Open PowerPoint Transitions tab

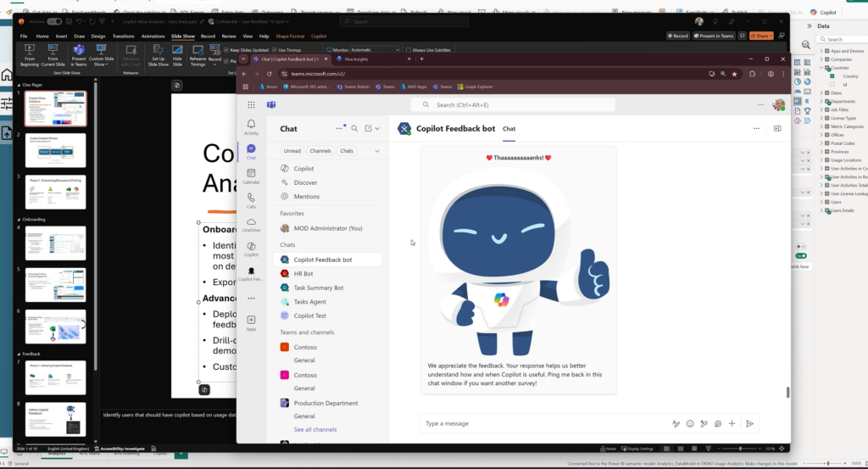(x=123, y=36)
